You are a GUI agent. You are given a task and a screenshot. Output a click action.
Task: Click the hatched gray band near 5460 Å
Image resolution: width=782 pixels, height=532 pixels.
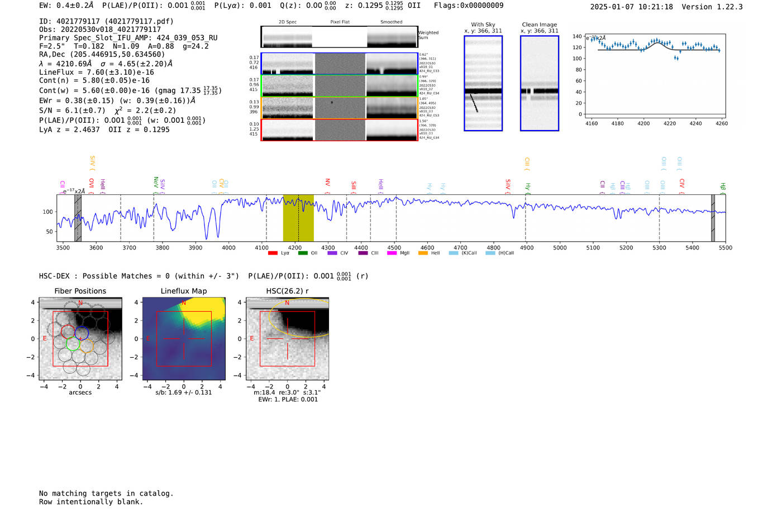tap(713, 218)
